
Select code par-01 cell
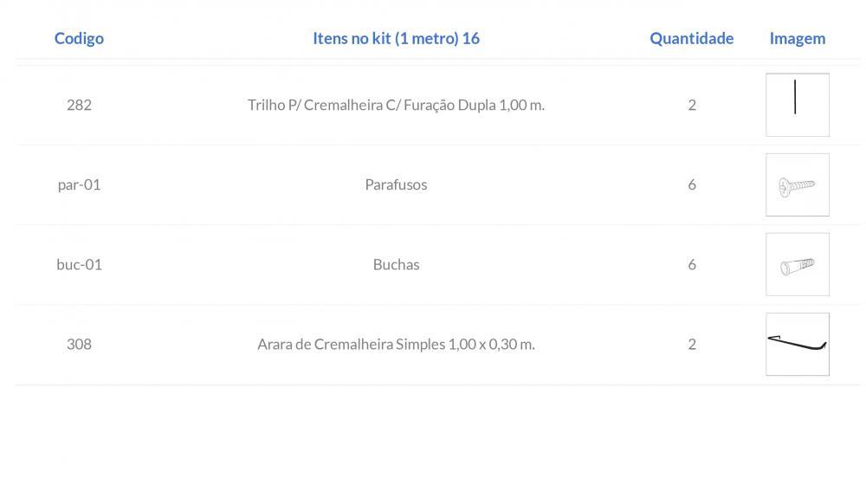(79, 185)
